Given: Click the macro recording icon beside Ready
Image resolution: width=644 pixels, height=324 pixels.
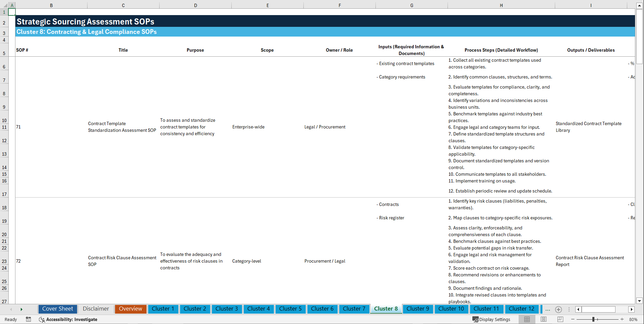Looking at the screenshot, I should [x=28, y=319].
